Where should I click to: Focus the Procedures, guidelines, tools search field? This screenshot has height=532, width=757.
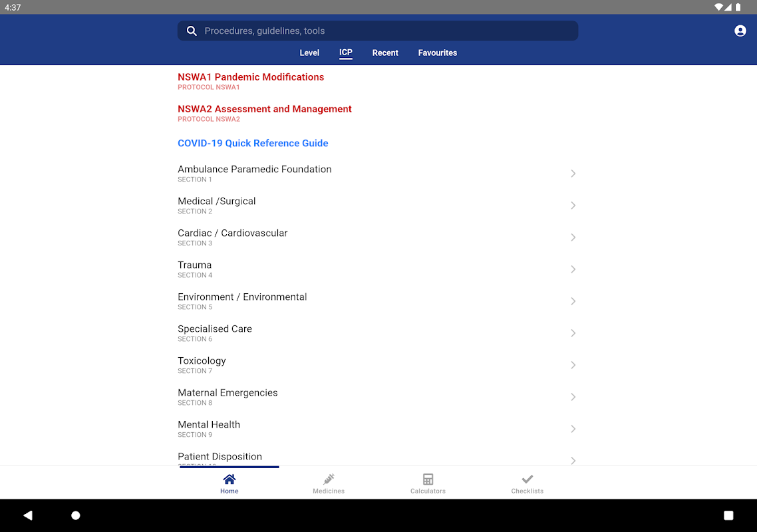tap(378, 31)
